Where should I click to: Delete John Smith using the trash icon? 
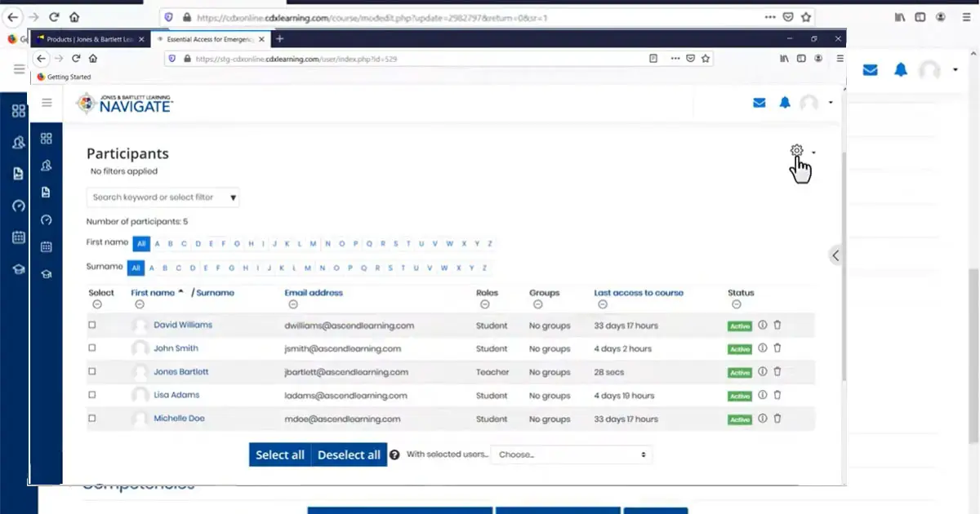777,348
